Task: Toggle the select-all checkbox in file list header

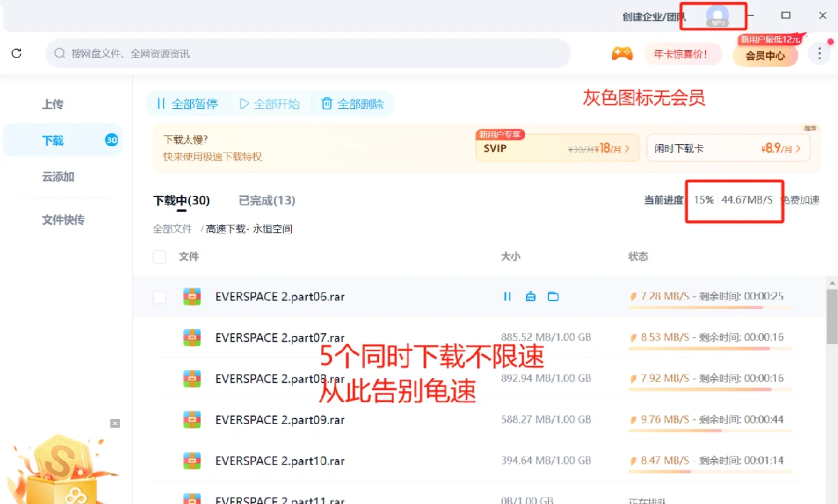Action: 159,256
